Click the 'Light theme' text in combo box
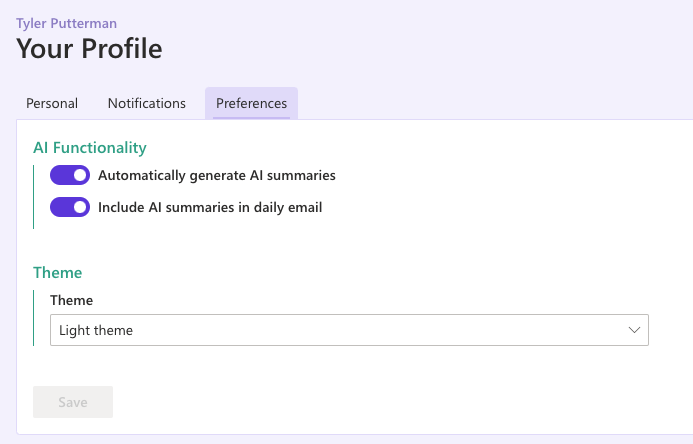Screen dimensions: 693x444 (x=96, y=330)
